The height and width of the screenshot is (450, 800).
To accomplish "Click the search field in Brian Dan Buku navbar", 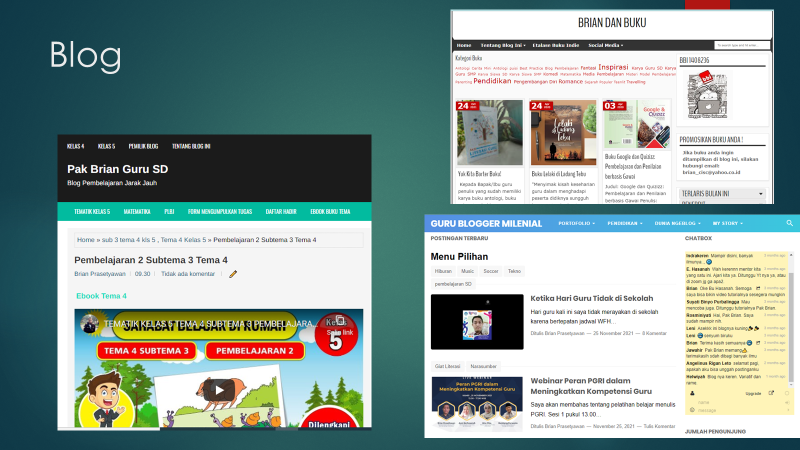I will pyautogui.click(x=742, y=45).
